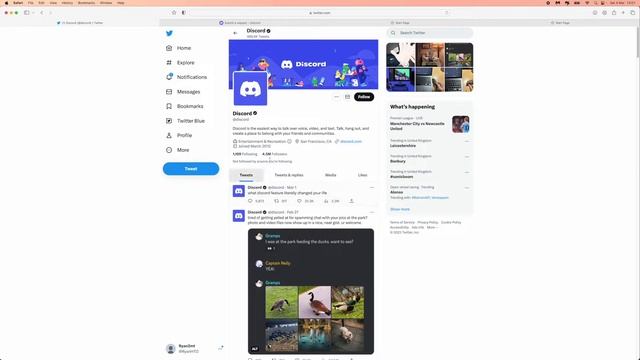Image resolution: width=640 pixels, height=360 pixels.
Task: Go back with Safari's back arrow
Action: (x=42, y=13)
